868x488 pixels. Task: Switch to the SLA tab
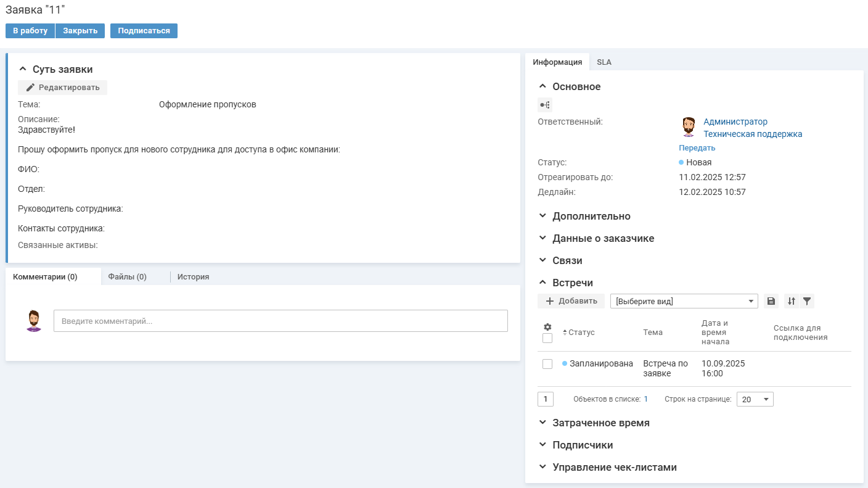click(x=604, y=62)
